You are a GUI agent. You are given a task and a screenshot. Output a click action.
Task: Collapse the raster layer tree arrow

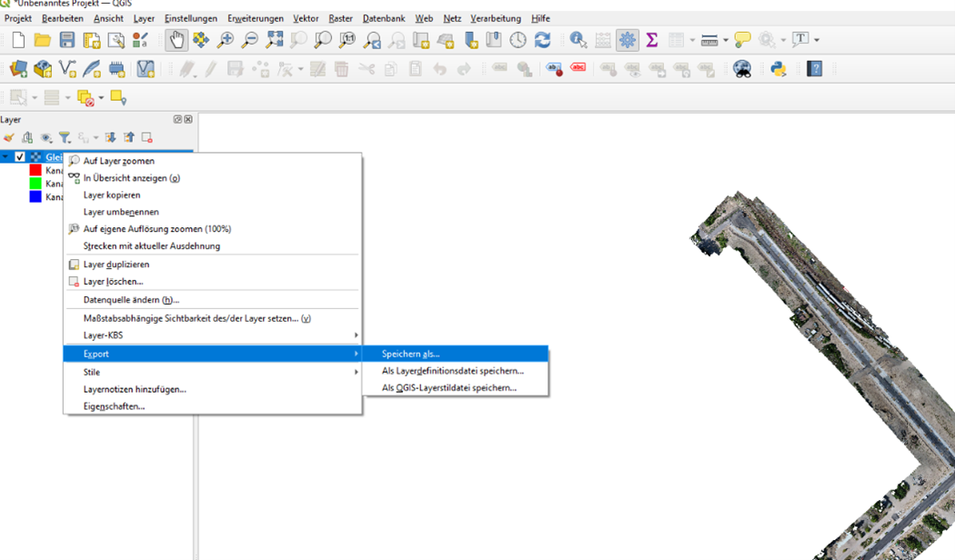5,157
